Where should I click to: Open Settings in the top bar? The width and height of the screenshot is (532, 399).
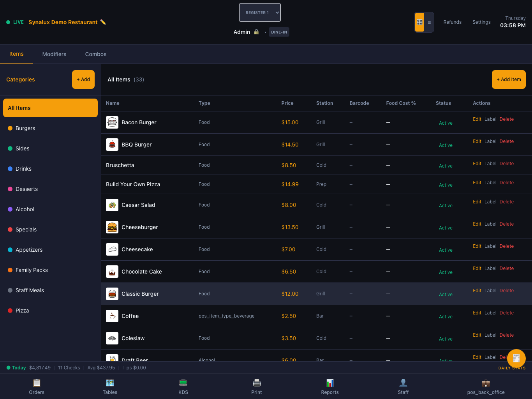pyautogui.click(x=481, y=22)
